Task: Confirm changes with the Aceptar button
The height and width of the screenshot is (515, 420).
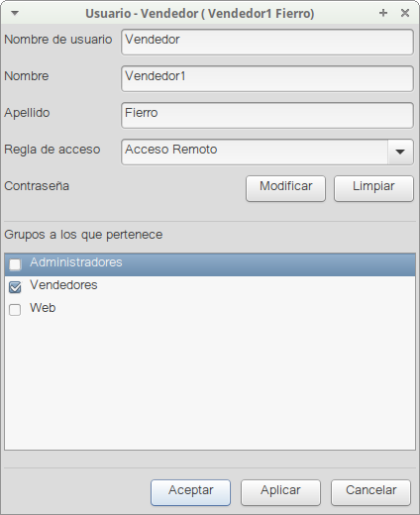Action: [x=190, y=492]
